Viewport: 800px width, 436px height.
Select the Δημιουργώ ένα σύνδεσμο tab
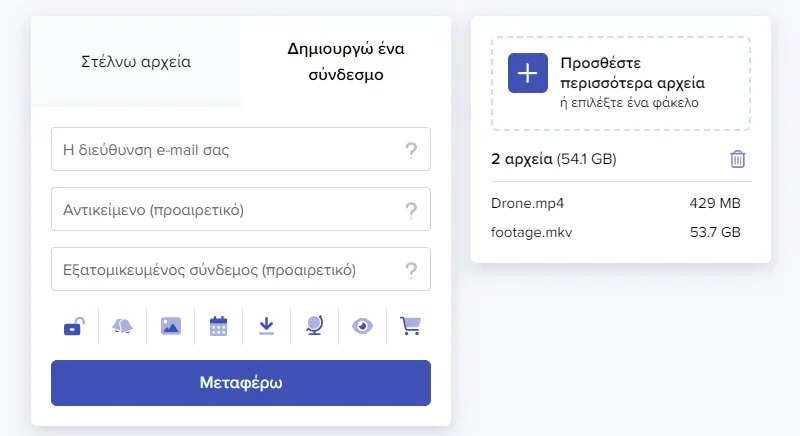pos(346,61)
